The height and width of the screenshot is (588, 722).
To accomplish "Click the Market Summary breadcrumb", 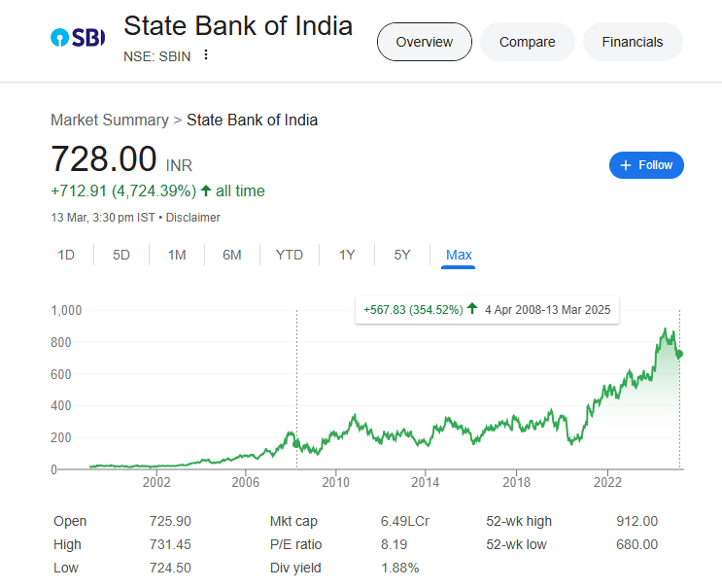I will [x=109, y=120].
